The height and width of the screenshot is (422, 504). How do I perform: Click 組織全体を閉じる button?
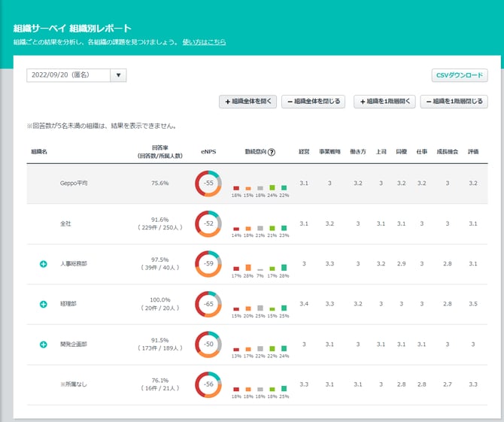(x=314, y=102)
